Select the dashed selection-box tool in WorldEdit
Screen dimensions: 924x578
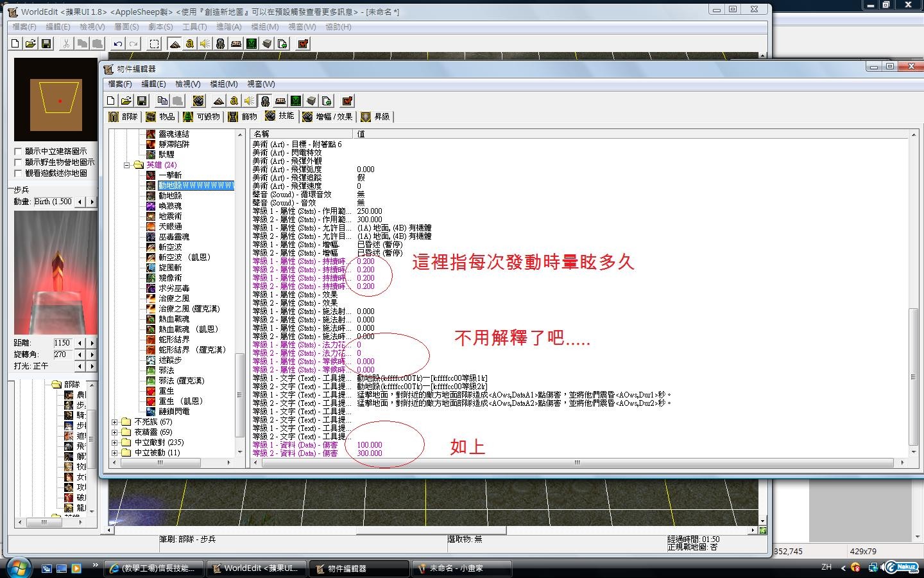pos(155,44)
